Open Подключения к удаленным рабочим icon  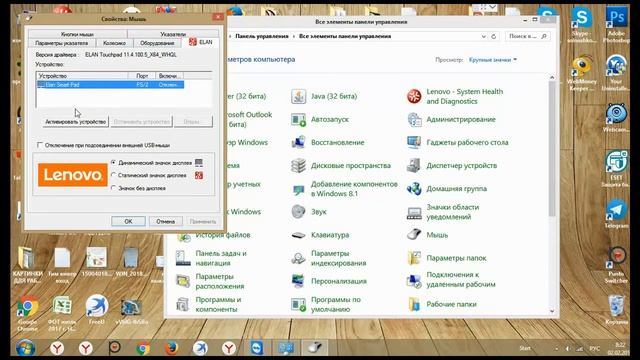click(x=414, y=281)
